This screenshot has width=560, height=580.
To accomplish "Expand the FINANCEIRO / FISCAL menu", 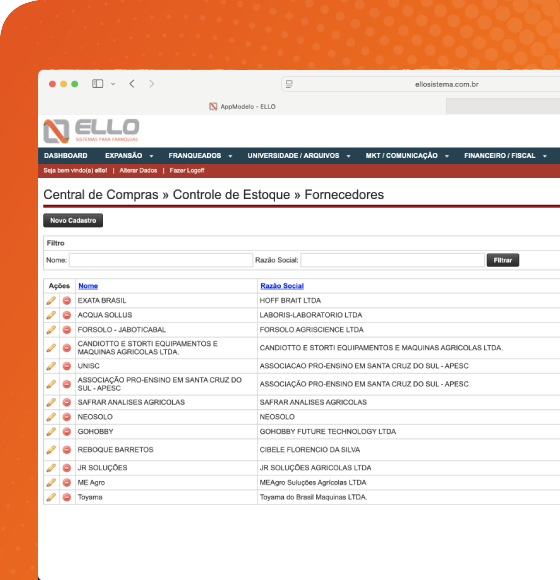I will click(x=505, y=156).
